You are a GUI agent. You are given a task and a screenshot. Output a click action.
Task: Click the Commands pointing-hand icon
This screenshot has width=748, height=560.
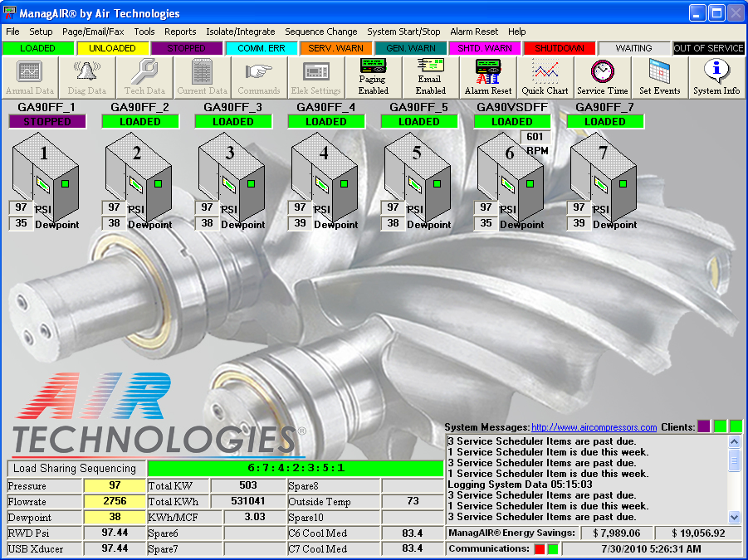click(x=258, y=77)
